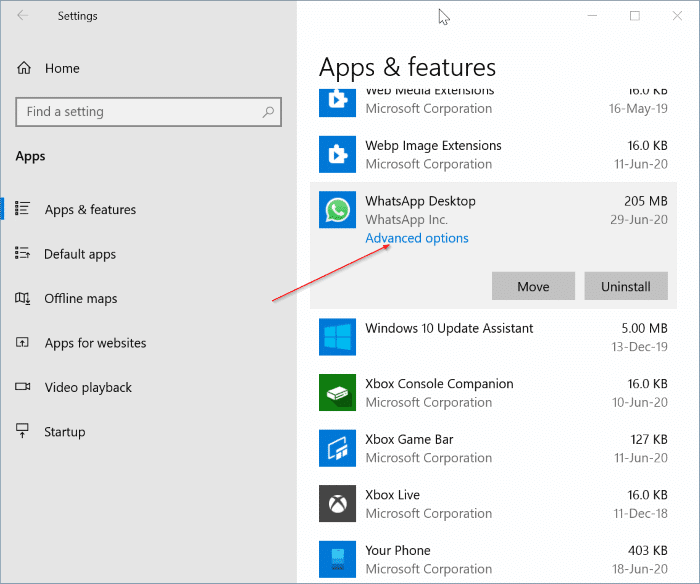
Task: Click the 13-Dec-19 date
Action: 639,347
